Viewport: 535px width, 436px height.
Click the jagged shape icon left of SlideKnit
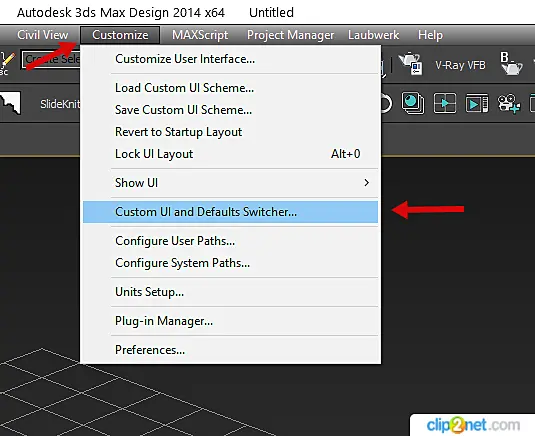[x=10, y=103]
